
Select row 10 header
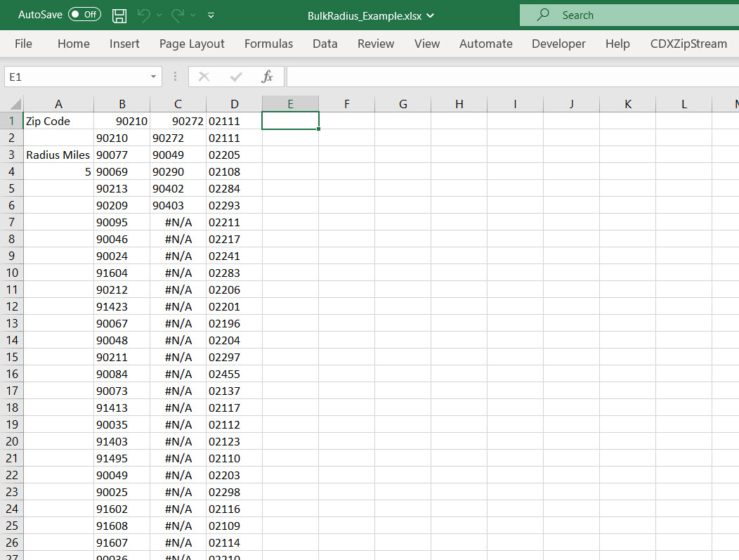pyautogui.click(x=12, y=273)
